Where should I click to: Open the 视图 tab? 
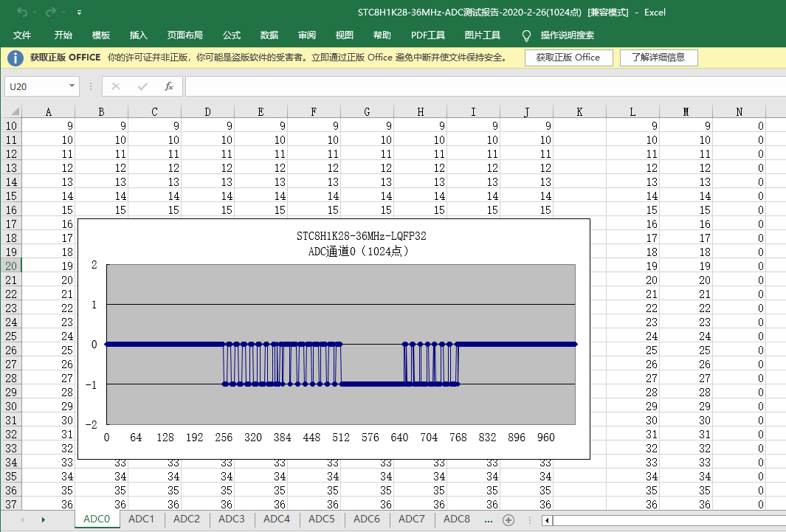tap(345, 35)
